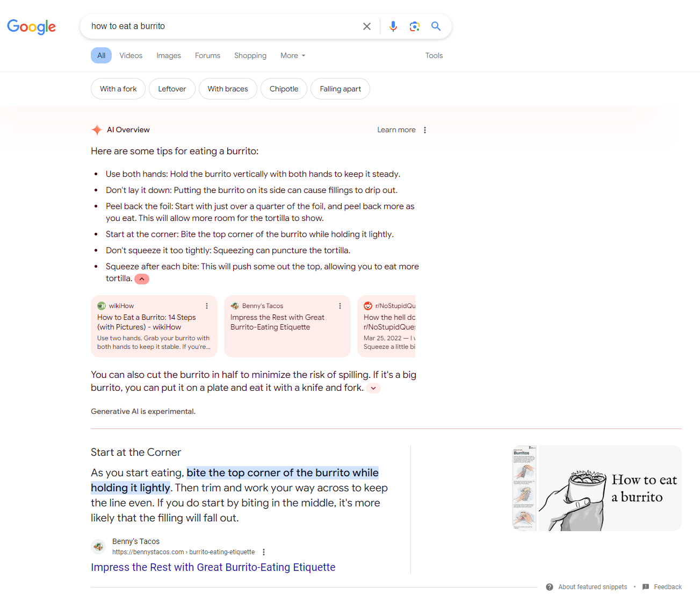Select the 'With a fork' suggestion chip
700x601 pixels.
(x=118, y=89)
